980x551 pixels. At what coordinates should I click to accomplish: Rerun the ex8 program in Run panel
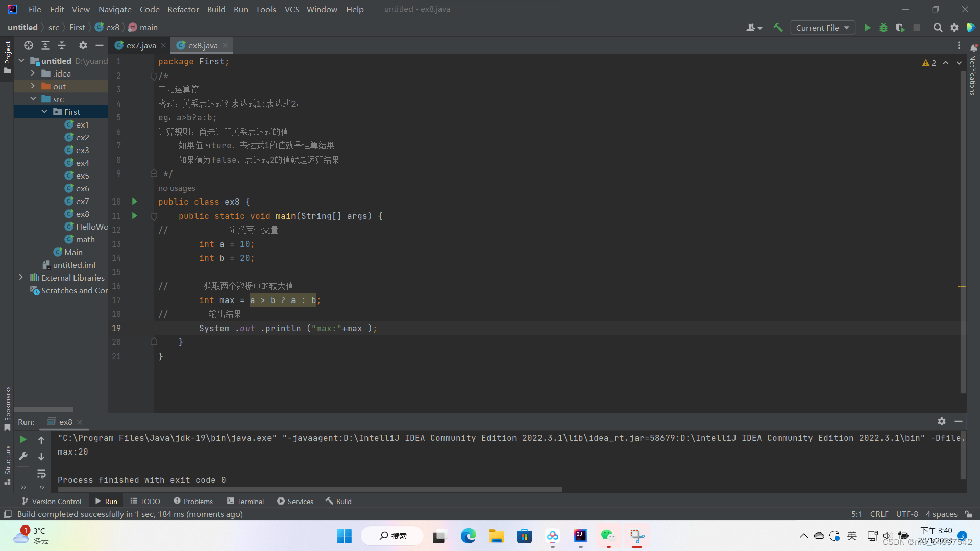tap(23, 439)
